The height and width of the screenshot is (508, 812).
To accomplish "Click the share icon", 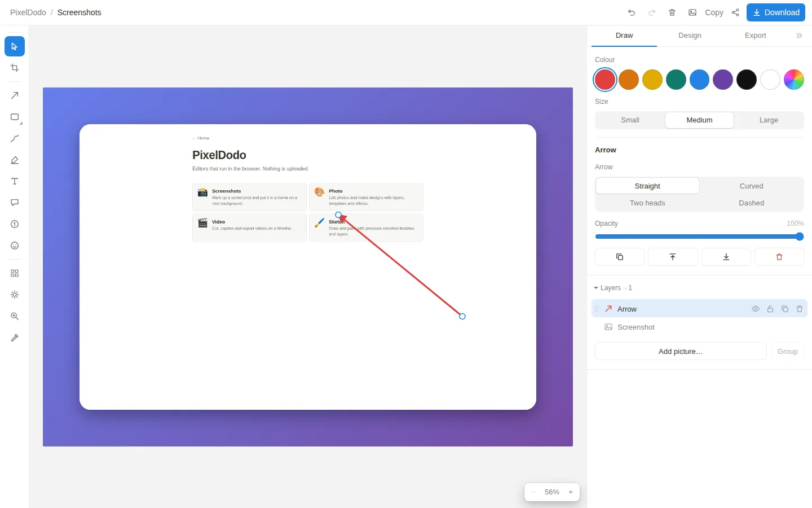I will pos(735,12).
